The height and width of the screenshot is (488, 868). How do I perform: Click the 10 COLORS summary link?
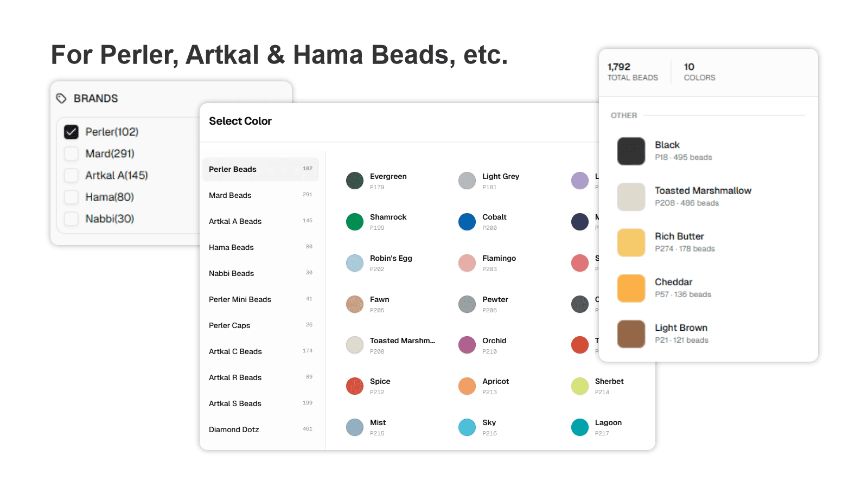coord(699,72)
